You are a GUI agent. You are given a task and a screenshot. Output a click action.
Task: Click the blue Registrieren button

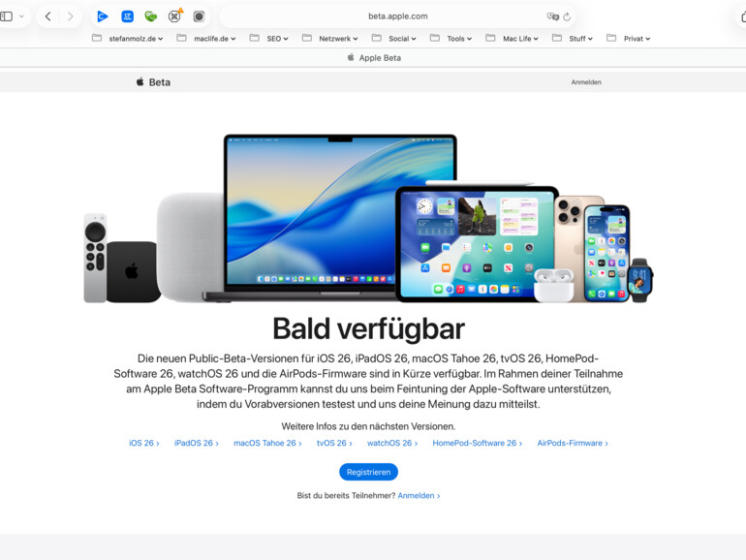[369, 472]
